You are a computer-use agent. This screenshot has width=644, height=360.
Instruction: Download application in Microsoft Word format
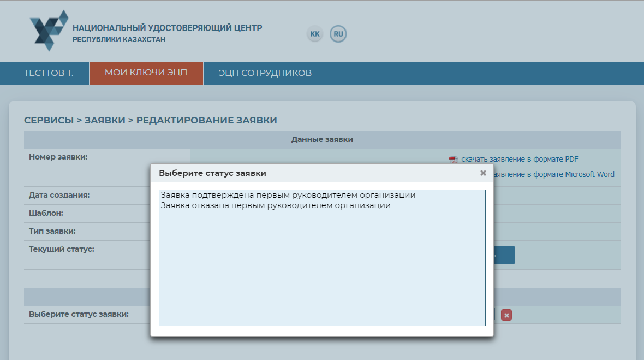click(x=552, y=174)
